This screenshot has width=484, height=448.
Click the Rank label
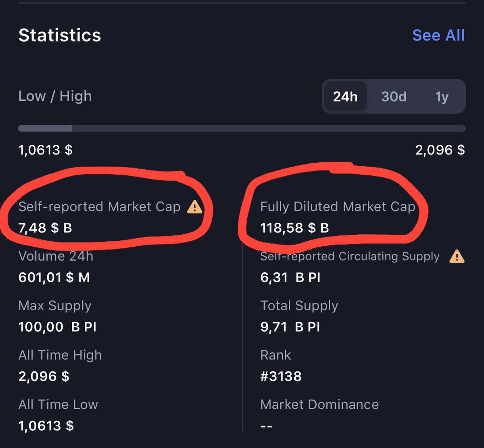[x=275, y=355]
